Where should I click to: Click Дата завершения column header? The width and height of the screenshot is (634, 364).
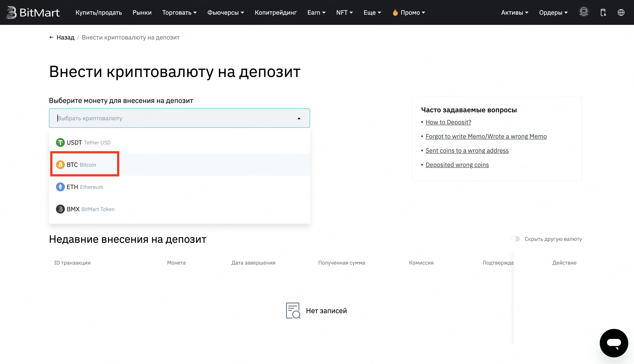click(253, 263)
